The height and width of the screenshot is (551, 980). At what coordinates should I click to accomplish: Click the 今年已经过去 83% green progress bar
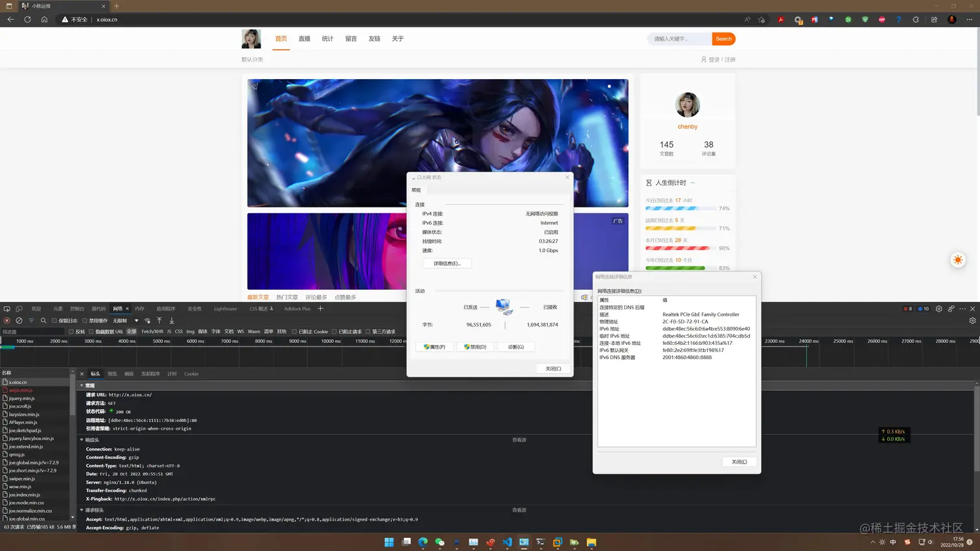pos(681,268)
